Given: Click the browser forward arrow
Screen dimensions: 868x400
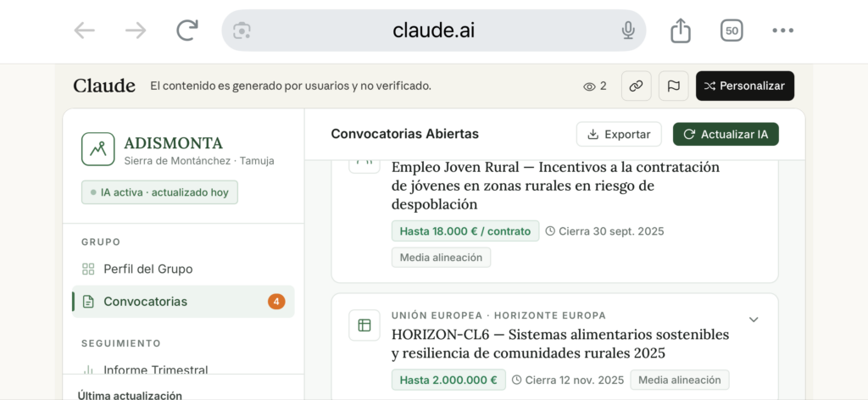Looking at the screenshot, I should [136, 31].
